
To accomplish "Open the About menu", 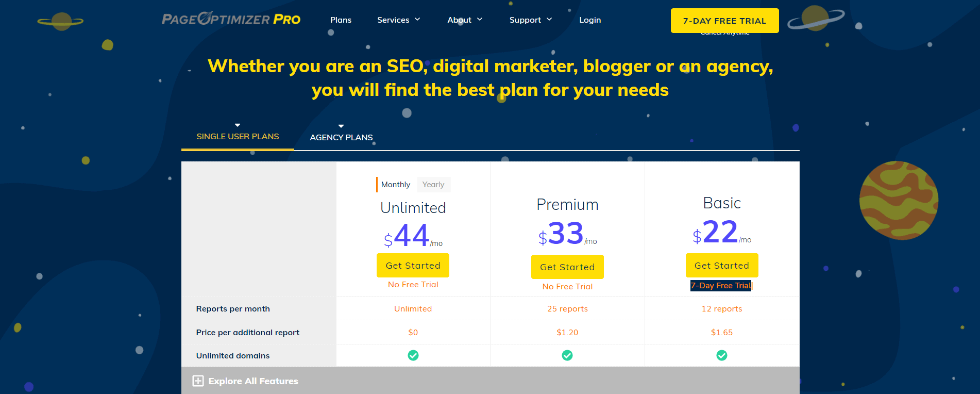I will [x=459, y=20].
